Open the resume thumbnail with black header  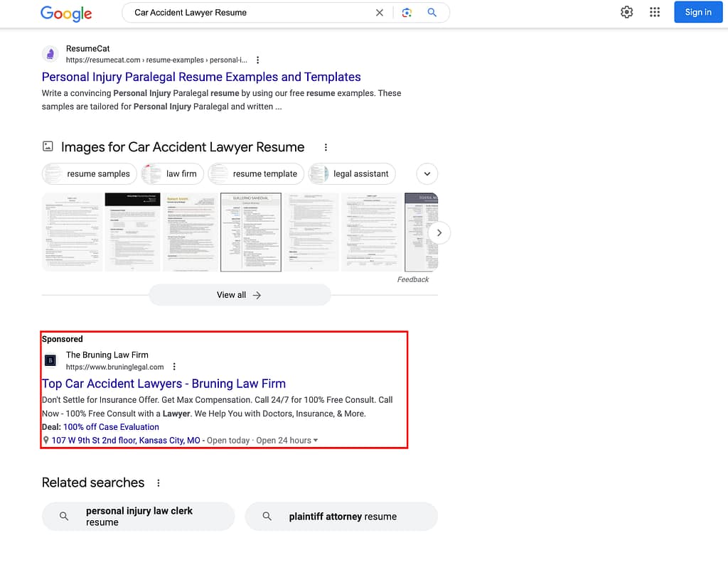point(132,232)
